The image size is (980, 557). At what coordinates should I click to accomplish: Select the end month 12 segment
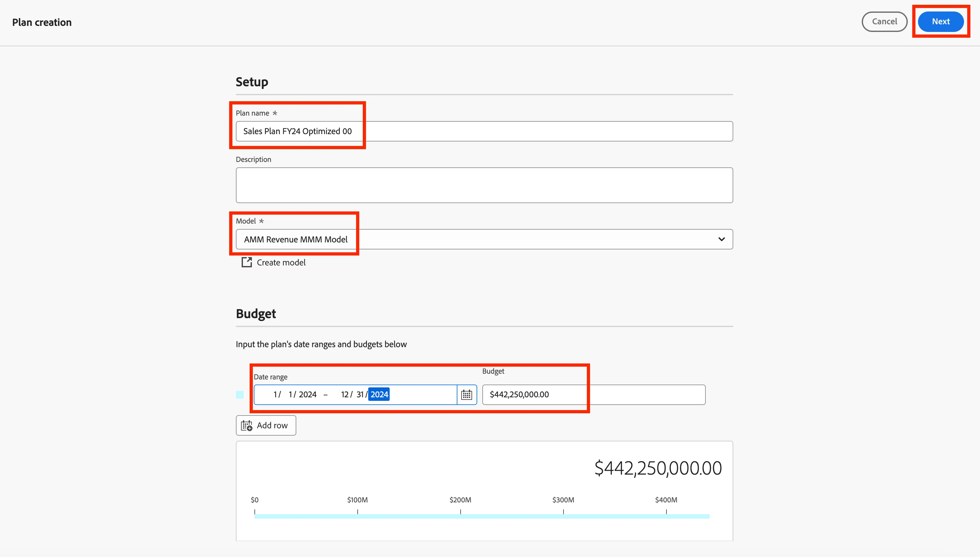[x=345, y=394]
